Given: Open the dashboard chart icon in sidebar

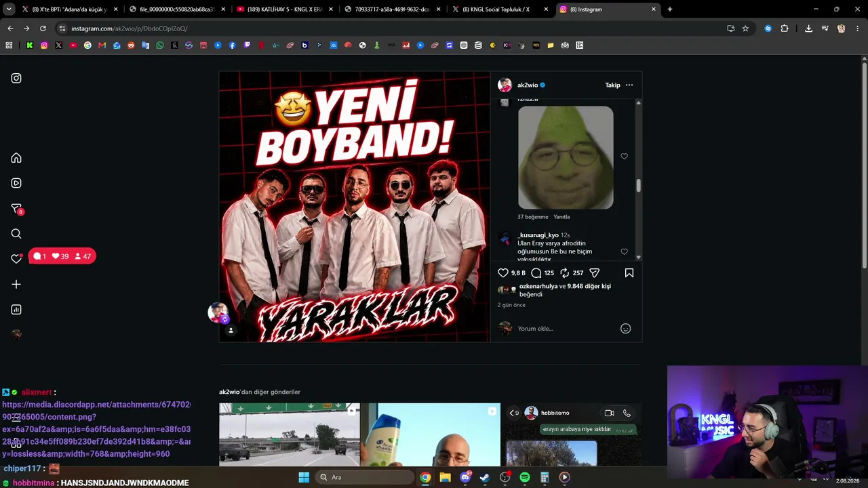Looking at the screenshot, I should pyautogui.click(x=16, y=310).
